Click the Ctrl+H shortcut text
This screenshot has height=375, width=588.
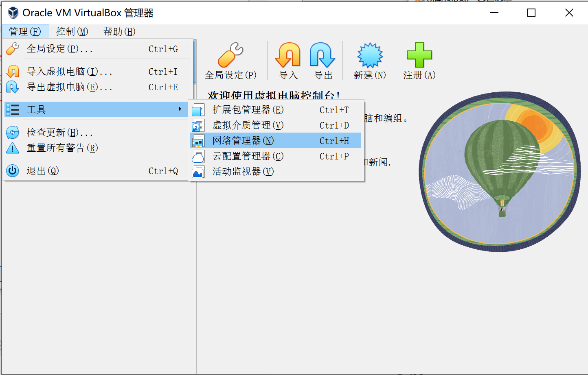(334, 141)
